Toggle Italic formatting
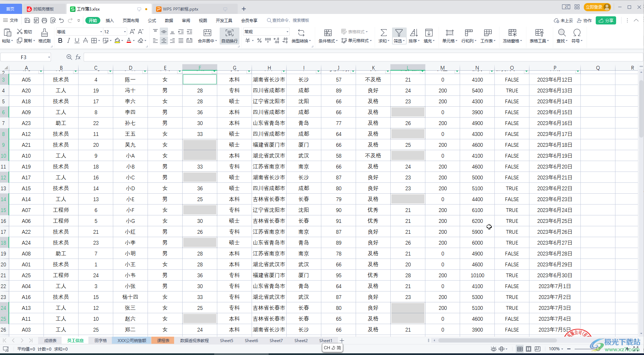Viewport: 644px width, 355px height. (69, 41)
